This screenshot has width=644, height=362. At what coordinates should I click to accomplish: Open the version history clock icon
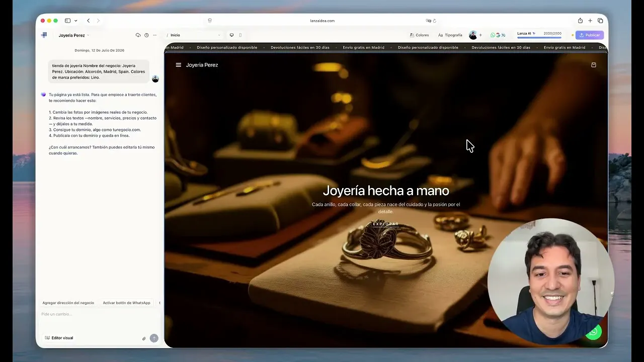146,35
